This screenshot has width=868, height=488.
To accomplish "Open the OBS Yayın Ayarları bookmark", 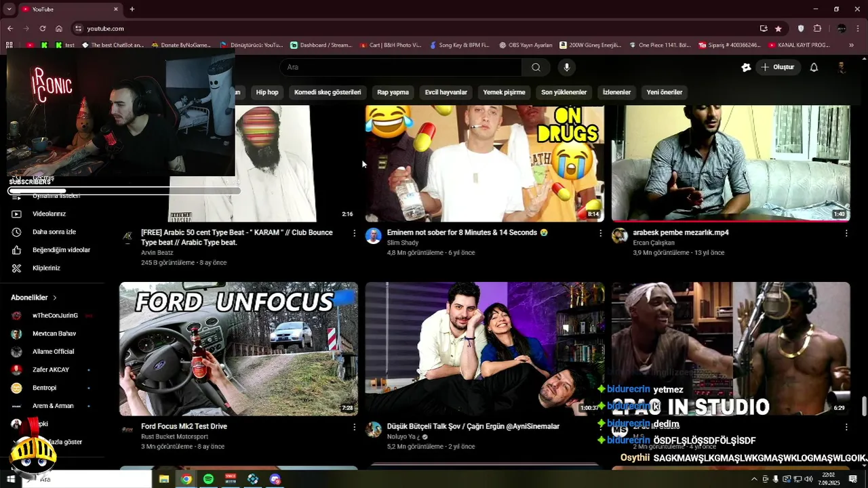I will 526,45.
